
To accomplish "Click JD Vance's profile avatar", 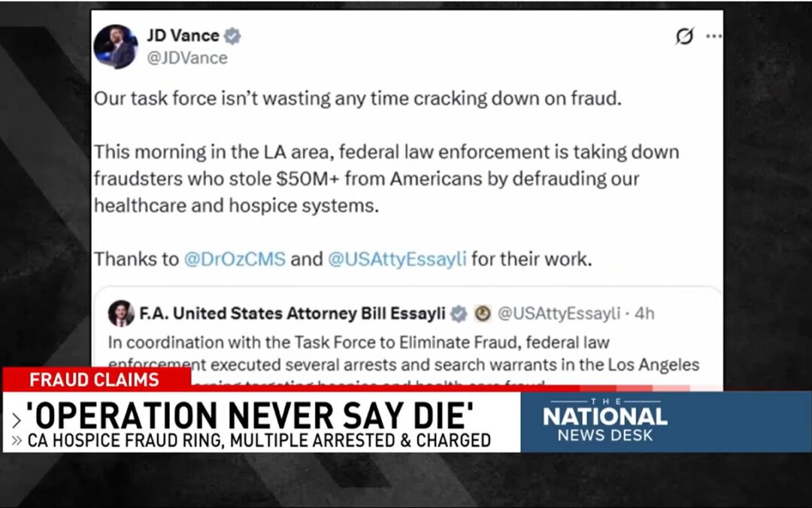I will point(117,45).
